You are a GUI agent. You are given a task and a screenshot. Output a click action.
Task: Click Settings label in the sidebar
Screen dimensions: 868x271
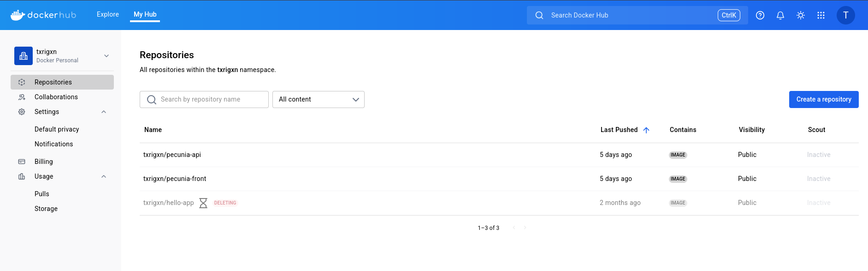[47, 112]
